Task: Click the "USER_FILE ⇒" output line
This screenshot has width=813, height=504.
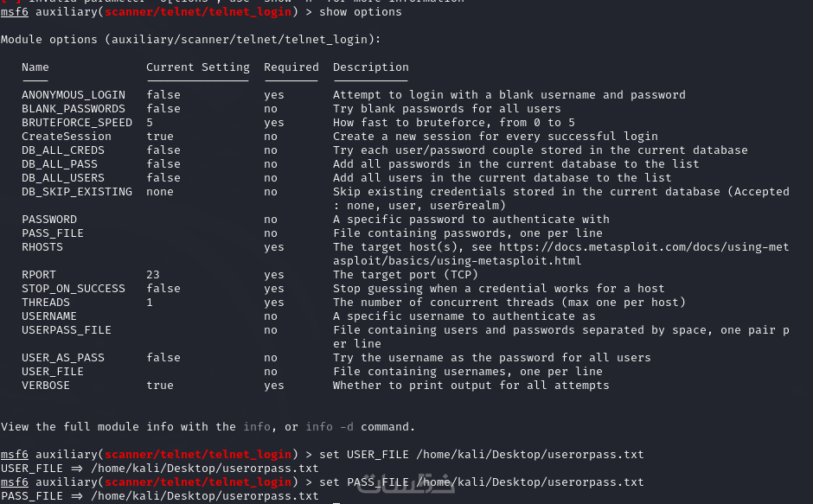Action: 160,469
